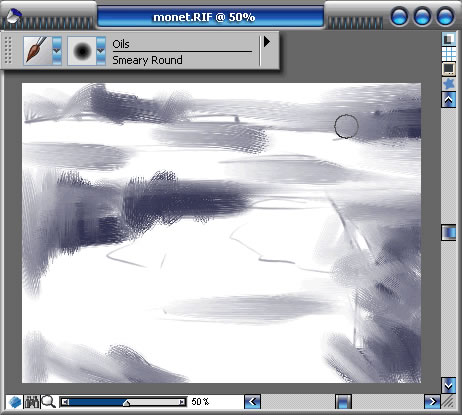
Task: Toggle the screen mode monitor icon
Action: 449,69
